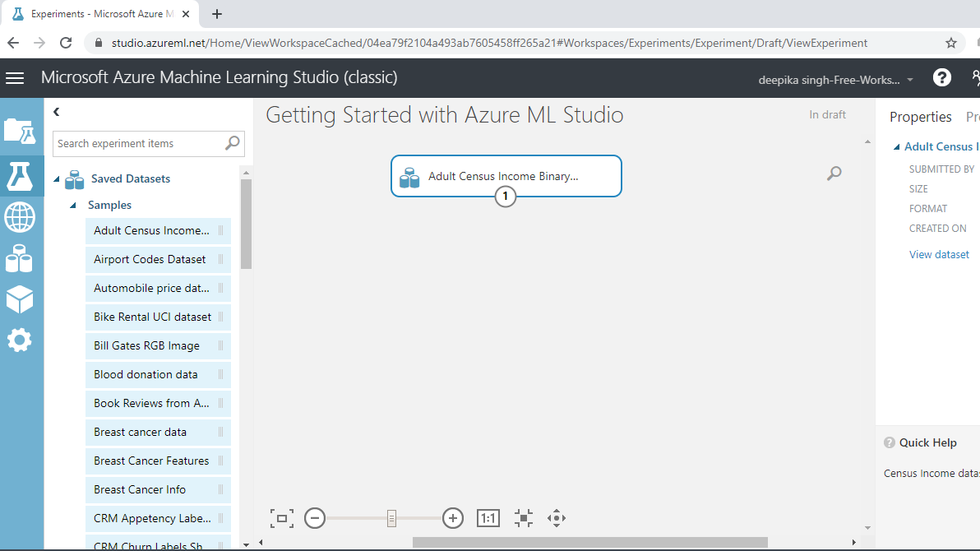Bookmark this page with the star

pyautogui.click(x=951, y=43)
